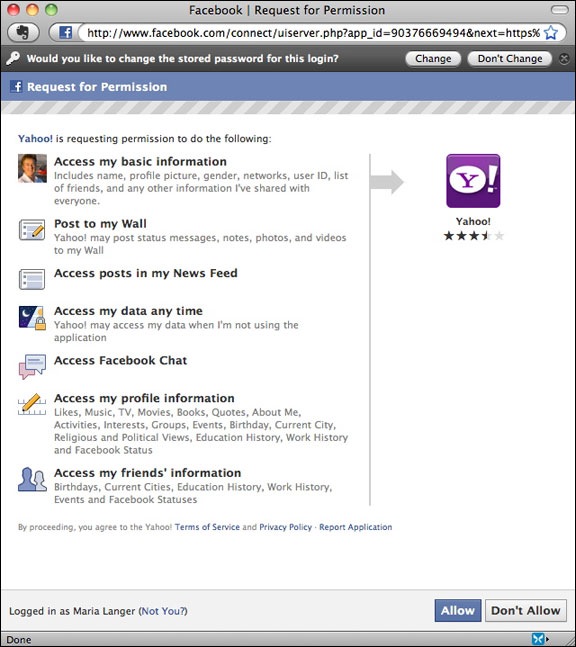Click the friends' information silhouettes icon

pos(32,479)
